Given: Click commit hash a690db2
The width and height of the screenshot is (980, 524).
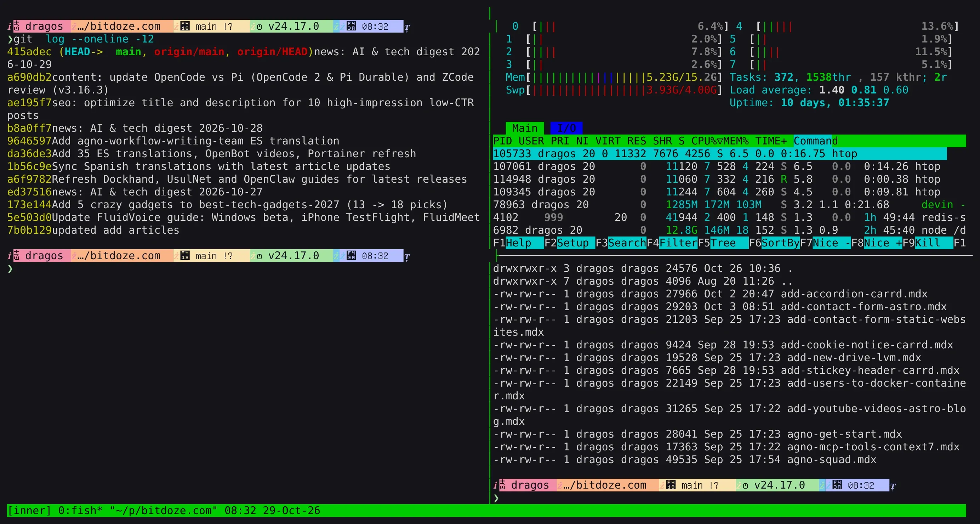Looking at the screenshot, I should point(29,77).
